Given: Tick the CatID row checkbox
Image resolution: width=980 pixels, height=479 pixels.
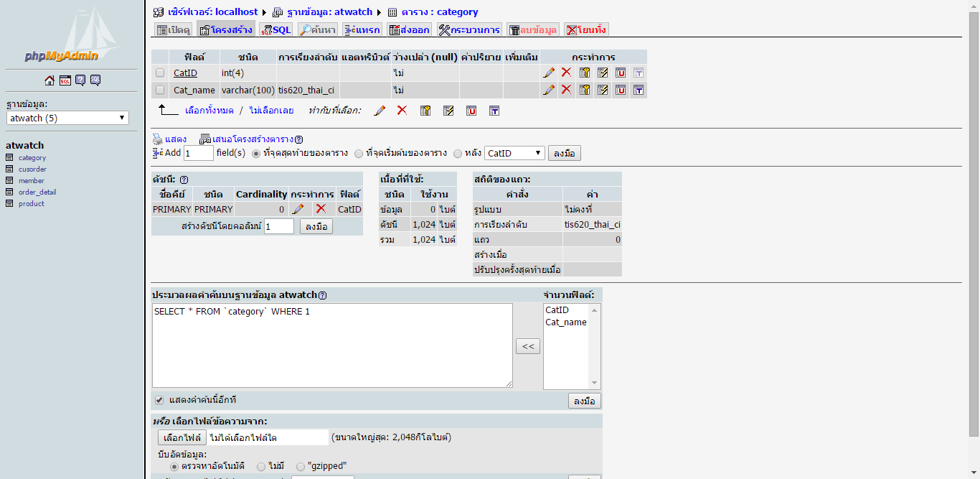Looking at the screenshot, I should coord(160,73).
